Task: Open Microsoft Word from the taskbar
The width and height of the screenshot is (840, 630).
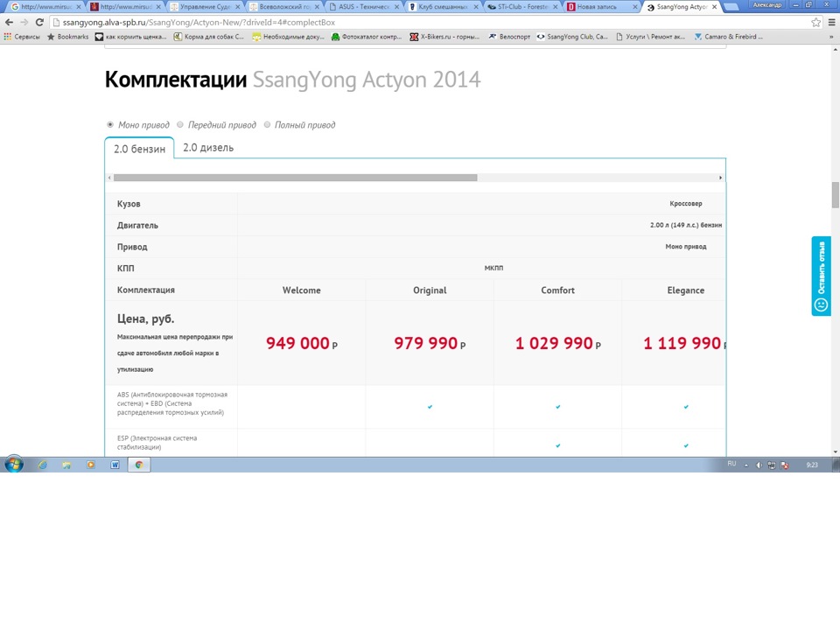Action: [115, 465]
